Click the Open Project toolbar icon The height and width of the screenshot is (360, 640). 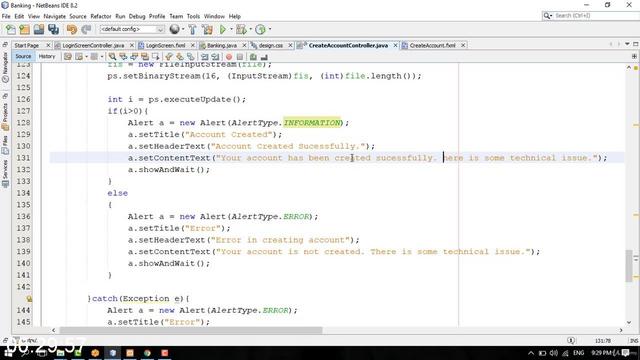click(x=39, y=29)
